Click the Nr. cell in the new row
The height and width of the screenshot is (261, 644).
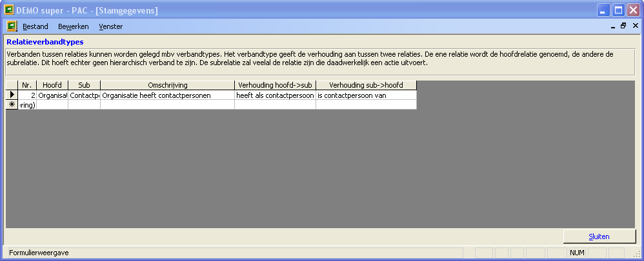point(27,104)
